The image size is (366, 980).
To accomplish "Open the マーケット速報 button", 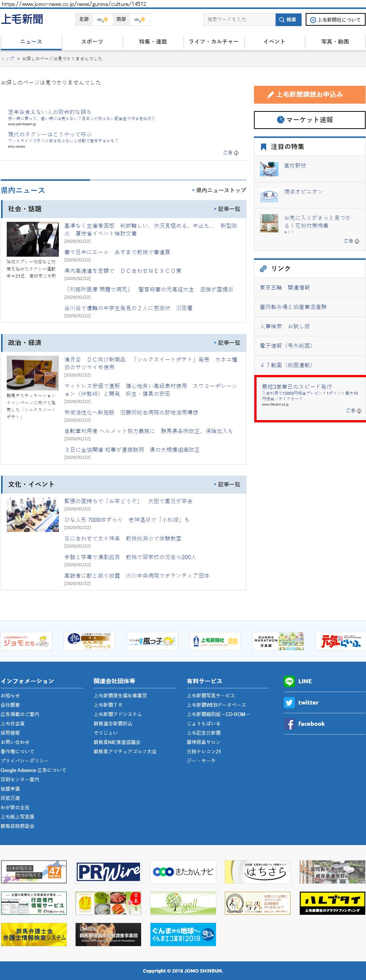I will pos(309,120).
